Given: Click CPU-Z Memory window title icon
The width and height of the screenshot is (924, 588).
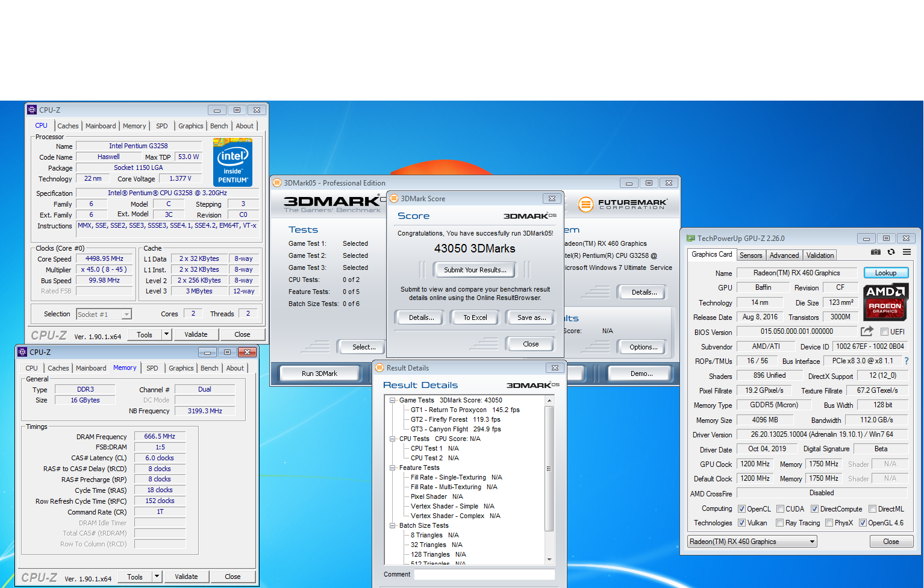Looking at the screenshot, I should pyautogui.click(x=23, y=352).
